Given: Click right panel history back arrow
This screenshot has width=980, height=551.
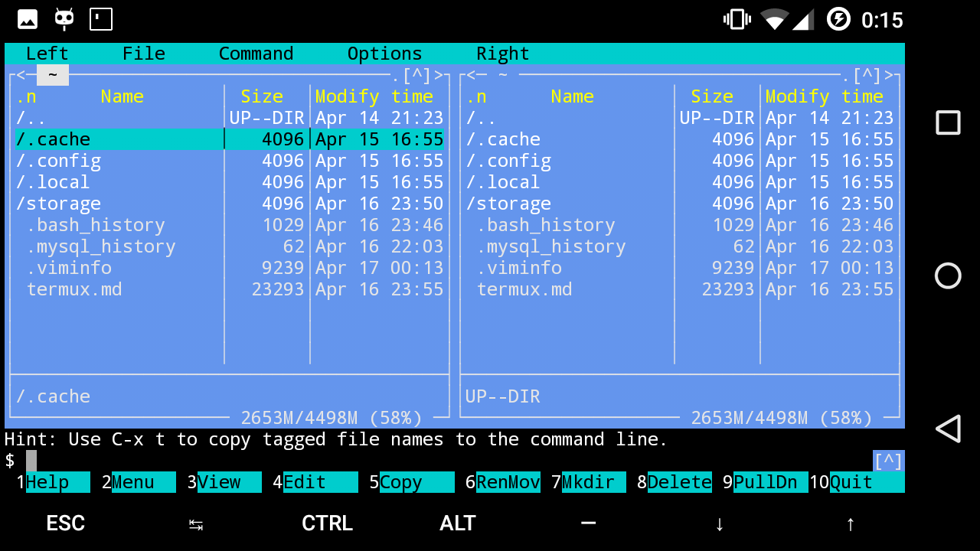Looking at the screenshot, I should (x=471, y=75).
